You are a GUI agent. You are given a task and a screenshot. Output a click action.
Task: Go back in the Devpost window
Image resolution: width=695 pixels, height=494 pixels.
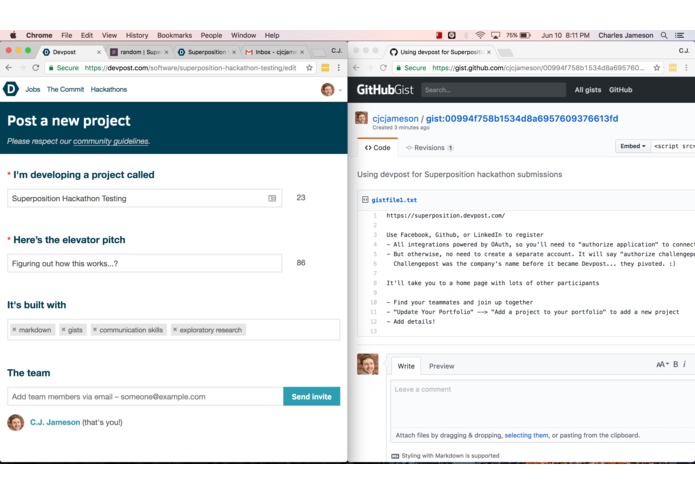[9, 68]
